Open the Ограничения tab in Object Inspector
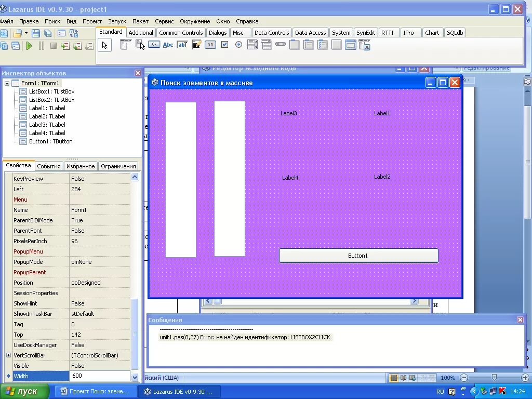The height and width of the screenshot is (399, 532). 118,166
